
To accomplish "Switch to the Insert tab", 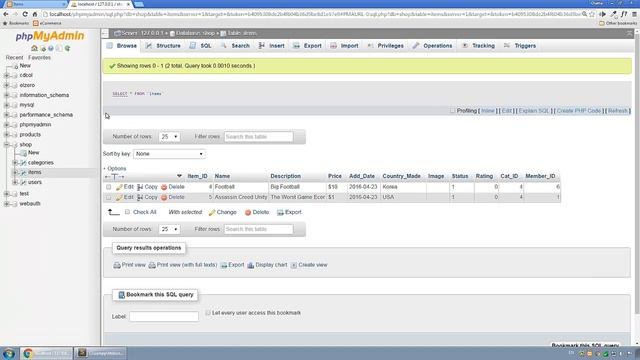I will pos(271,46).
